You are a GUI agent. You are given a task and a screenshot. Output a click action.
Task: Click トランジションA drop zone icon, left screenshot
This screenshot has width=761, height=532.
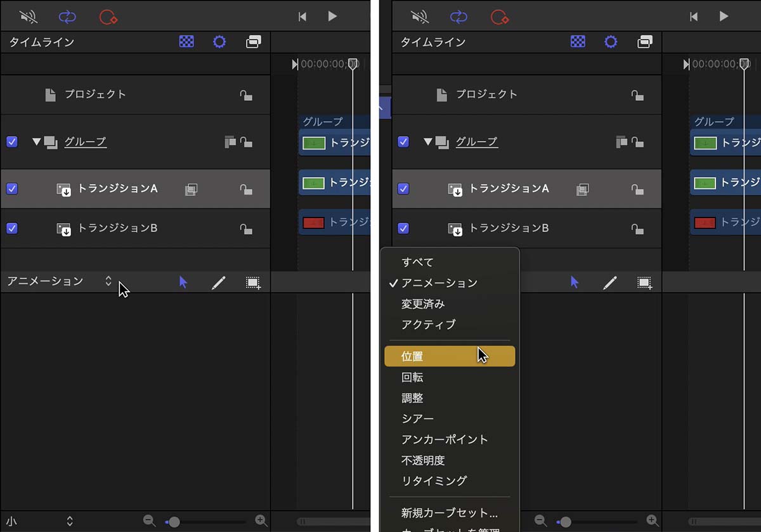(x=64, y=190)
